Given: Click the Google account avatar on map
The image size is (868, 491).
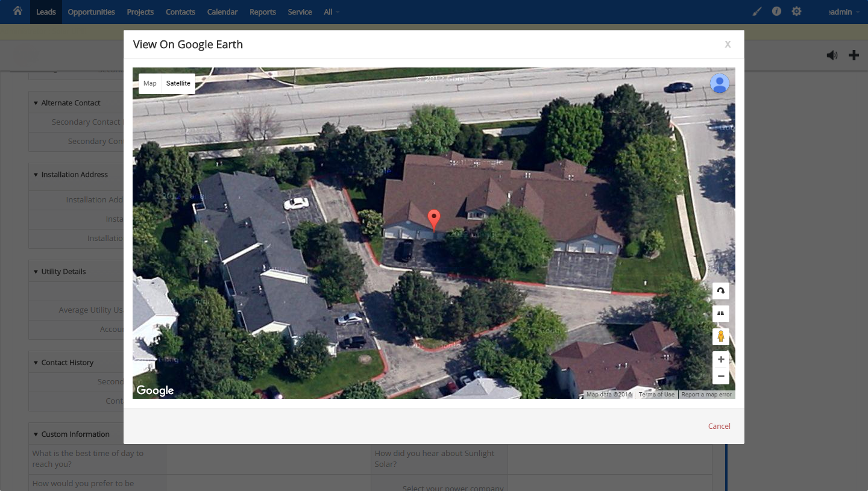Looking at the screenshot, I should click(x=720, y=83).
